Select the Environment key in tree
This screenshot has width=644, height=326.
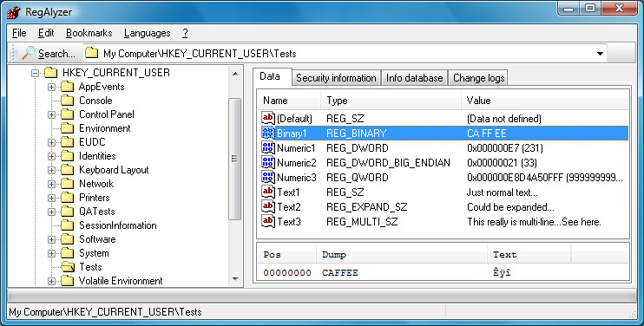coord(105,128)
